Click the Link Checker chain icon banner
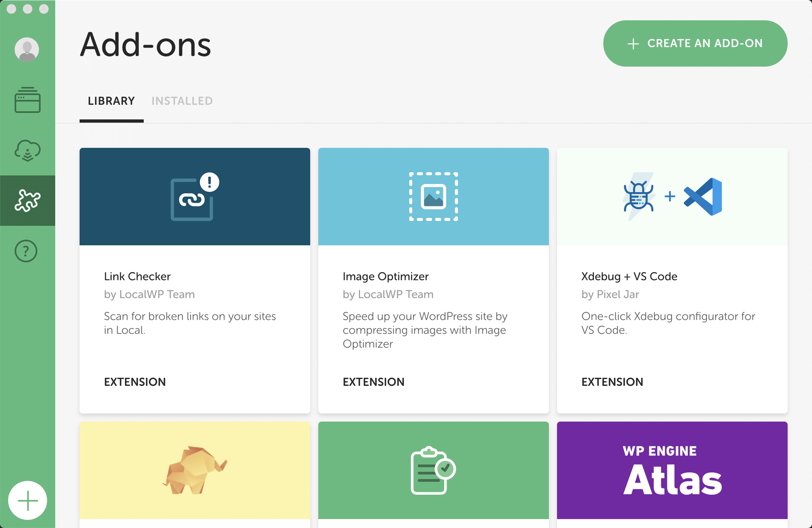This screenshot has height=528, width=812. click(x=194, y=197)
